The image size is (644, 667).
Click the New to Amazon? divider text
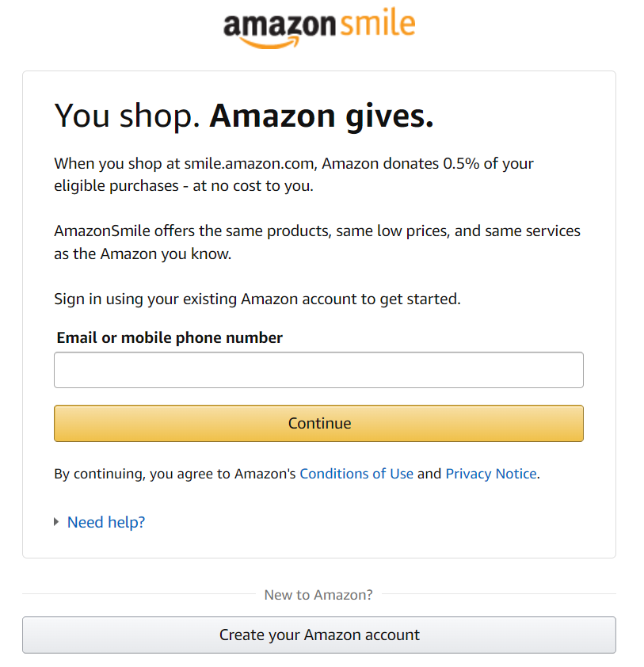coord(318,595)
